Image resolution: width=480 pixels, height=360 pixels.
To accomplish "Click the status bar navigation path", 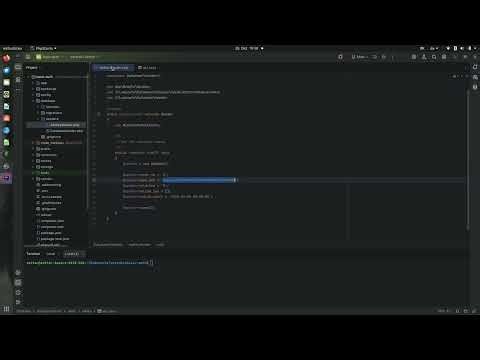I will pos(67,311).
